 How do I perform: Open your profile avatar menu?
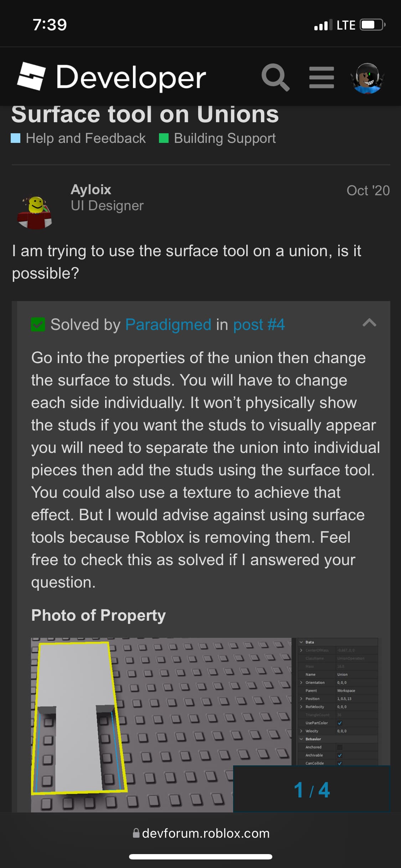tap(367, 78)
